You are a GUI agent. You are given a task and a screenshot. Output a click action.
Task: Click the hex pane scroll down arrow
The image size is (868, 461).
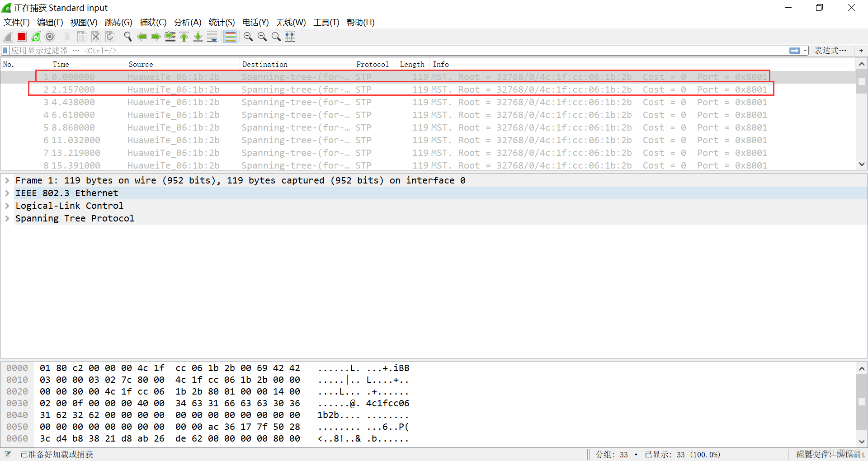(862, 442)
